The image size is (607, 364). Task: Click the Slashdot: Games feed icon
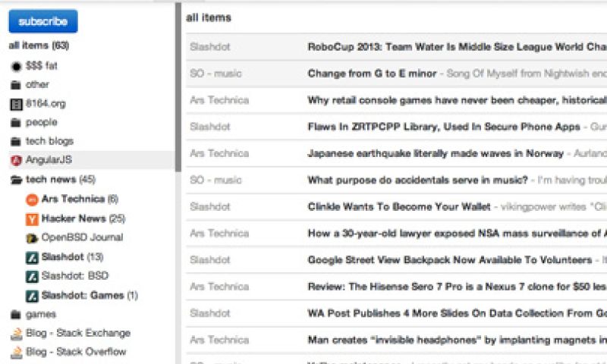pyautogui.click(x=32, y=296)
